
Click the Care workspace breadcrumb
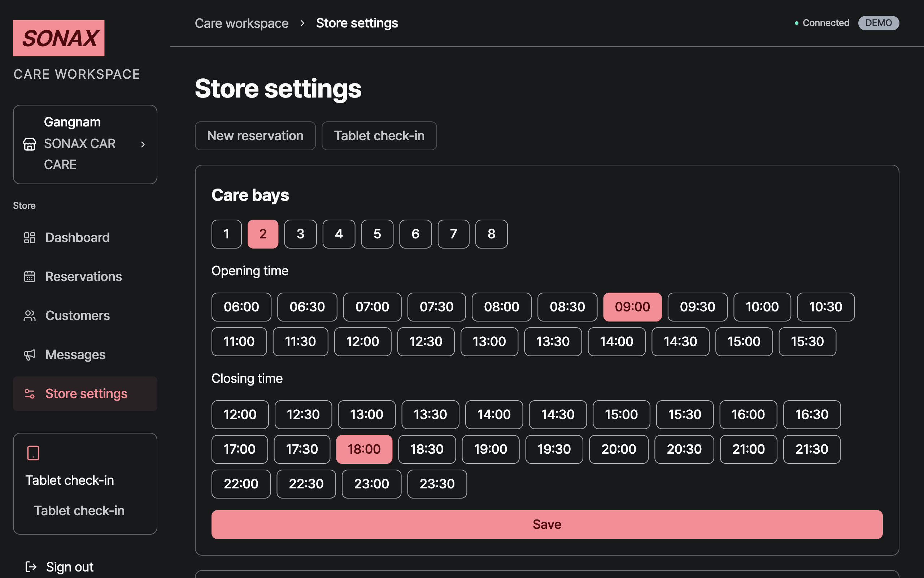tap(241, 23)
